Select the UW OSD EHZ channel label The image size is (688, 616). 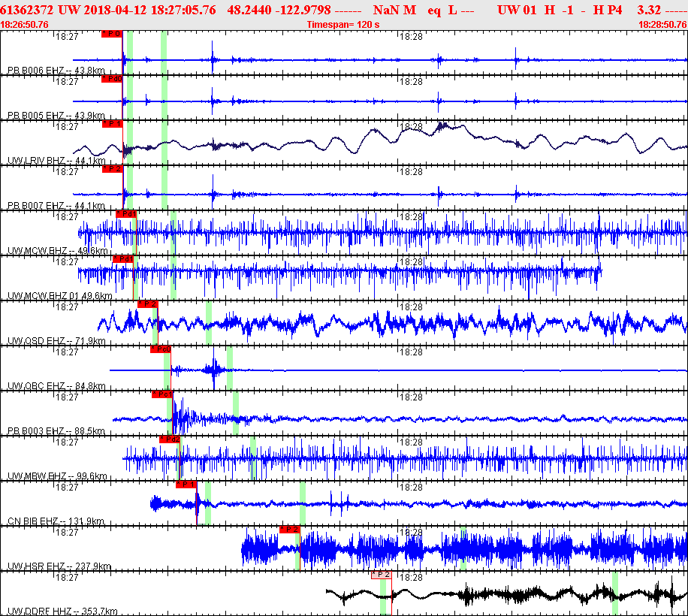56,341
